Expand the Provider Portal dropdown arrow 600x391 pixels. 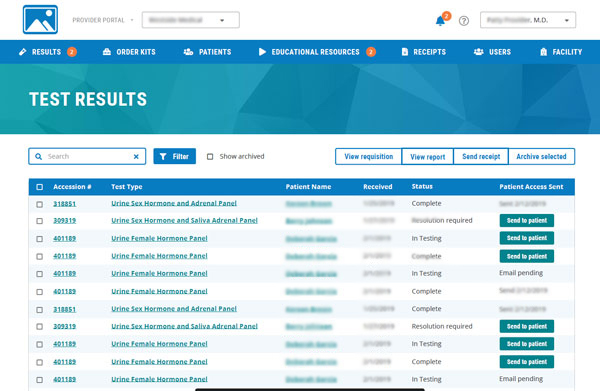click(132, 20)
